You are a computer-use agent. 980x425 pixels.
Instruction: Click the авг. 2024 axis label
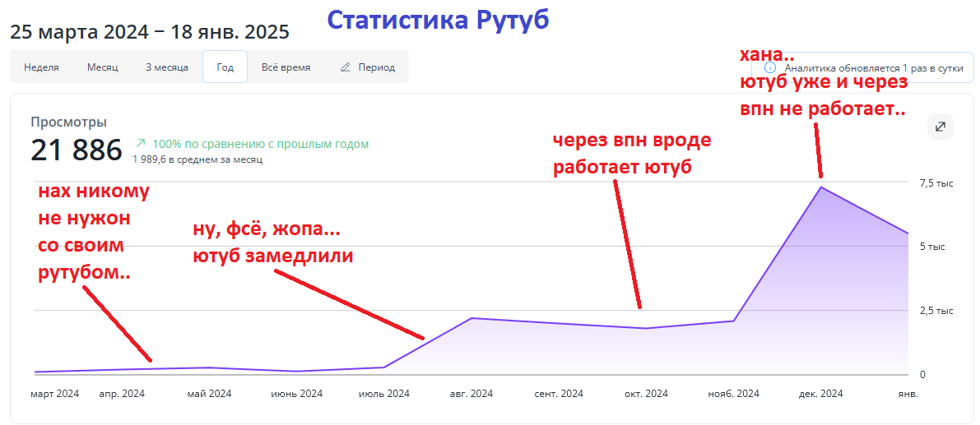471,394
